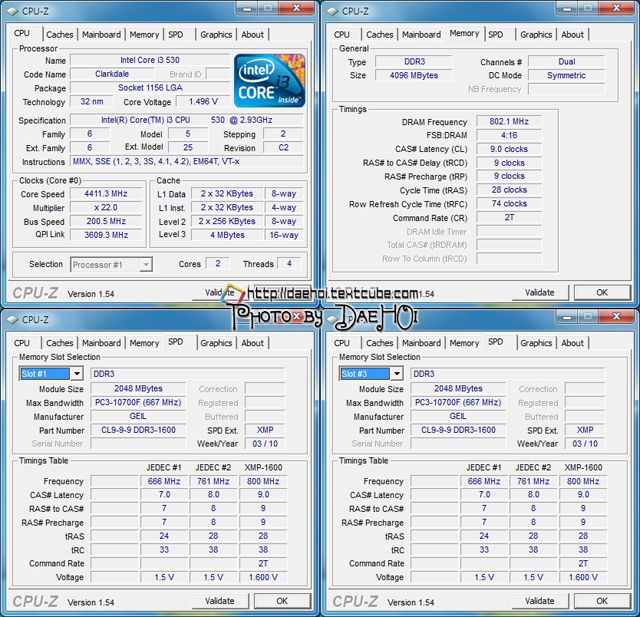The width and height of the screenshot is (640, 617).
Task: Open Graphics tab in the window showing Clarkdale
Action: click(x=216, y=35)
